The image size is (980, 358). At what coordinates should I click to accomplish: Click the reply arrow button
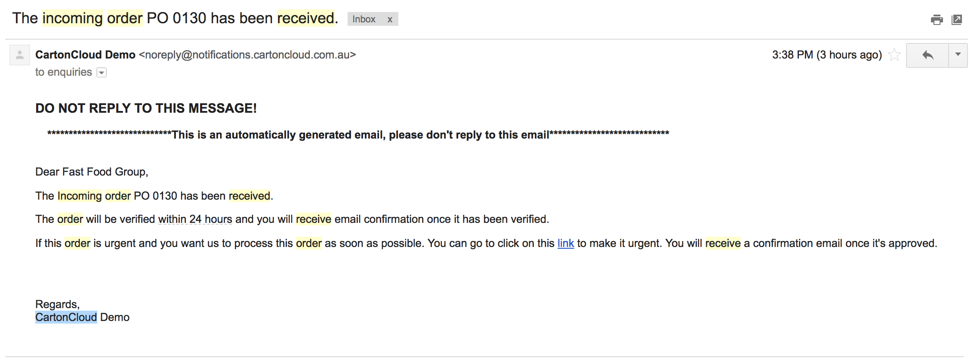coord(928,55)
